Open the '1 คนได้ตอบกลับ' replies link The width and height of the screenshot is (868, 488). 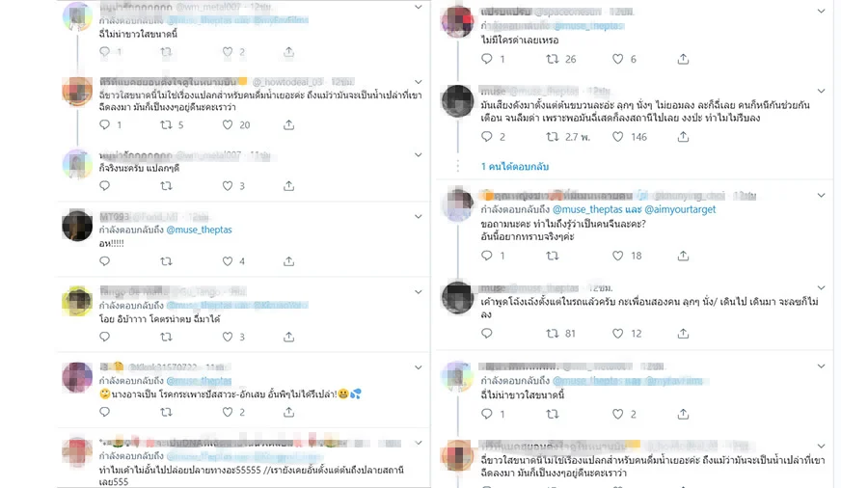tap(515, 167)
